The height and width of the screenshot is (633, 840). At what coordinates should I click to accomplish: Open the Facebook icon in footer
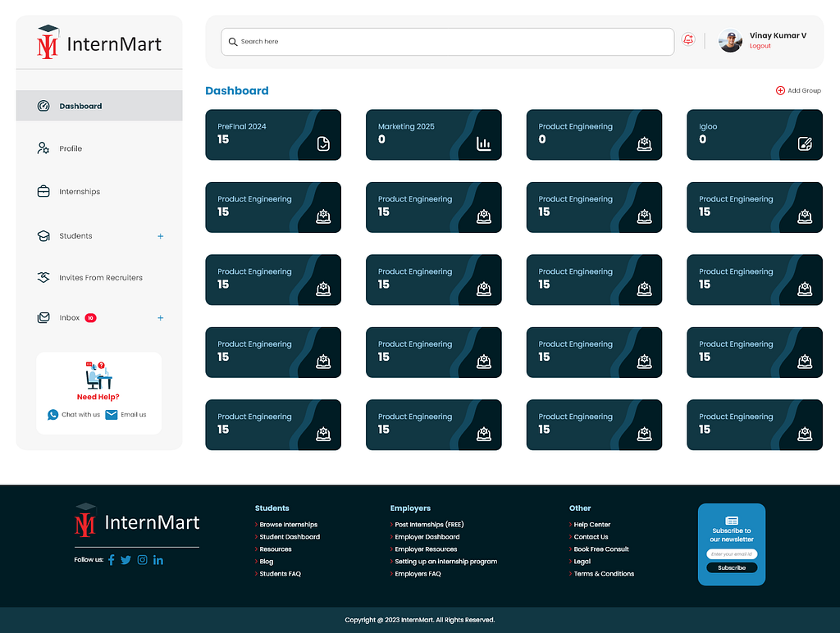click(112, 560)
